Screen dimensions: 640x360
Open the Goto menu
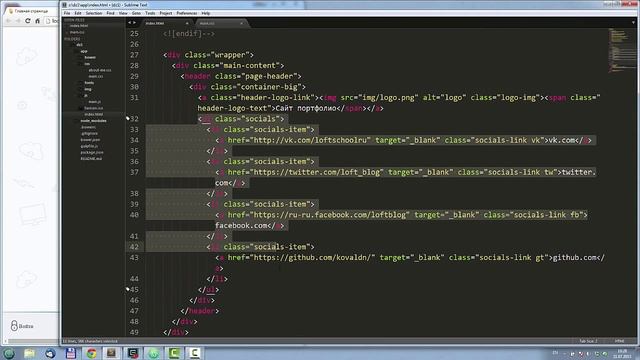pos(136,13)
